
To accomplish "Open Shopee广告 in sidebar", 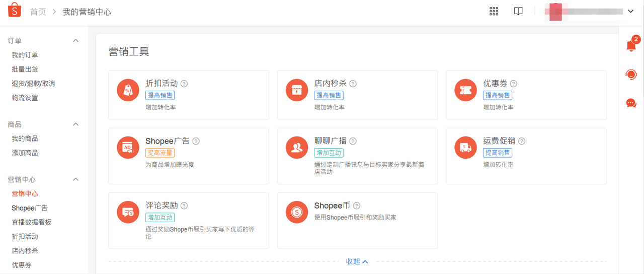I will pos(30,208).
